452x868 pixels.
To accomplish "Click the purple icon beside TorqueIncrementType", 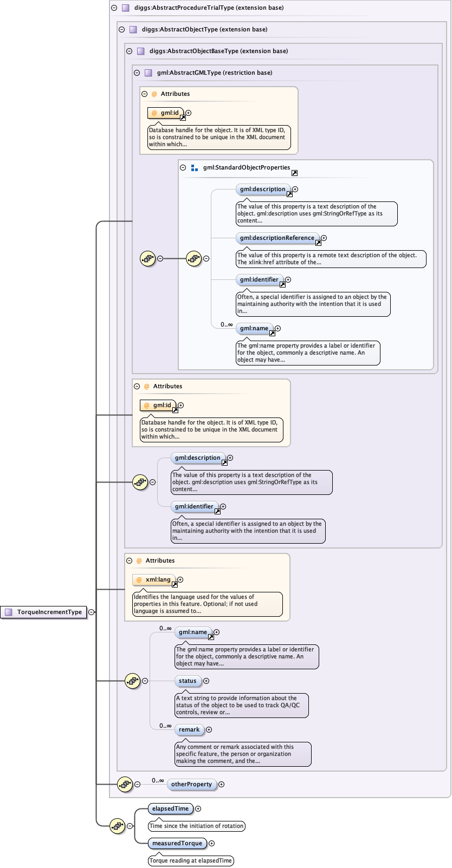I will [8, 612].
